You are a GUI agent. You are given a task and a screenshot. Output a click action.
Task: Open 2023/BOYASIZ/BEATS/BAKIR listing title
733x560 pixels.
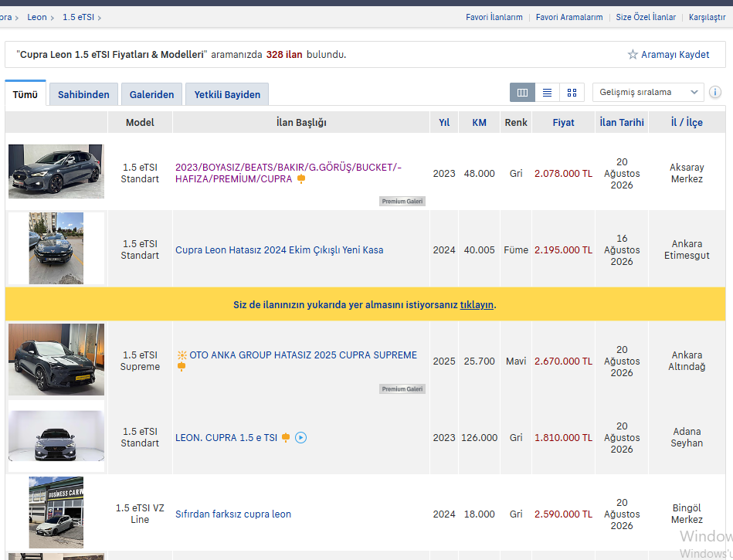[288, 173]
